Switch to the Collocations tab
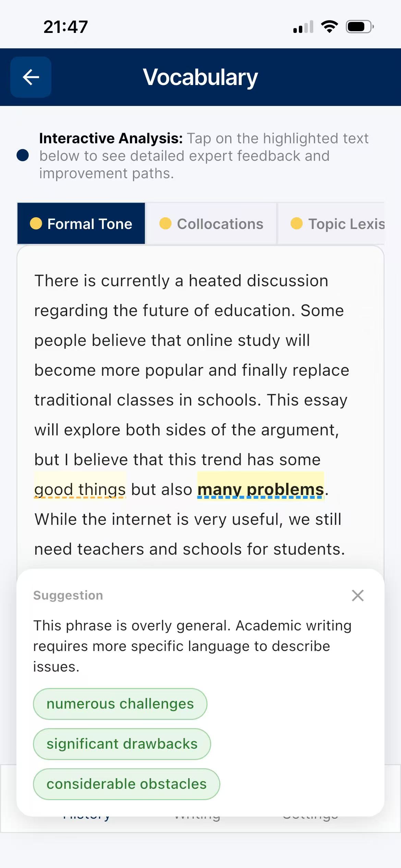Image resolution: width=401 pixels, height=868 pixels. [x=211, y=224]
